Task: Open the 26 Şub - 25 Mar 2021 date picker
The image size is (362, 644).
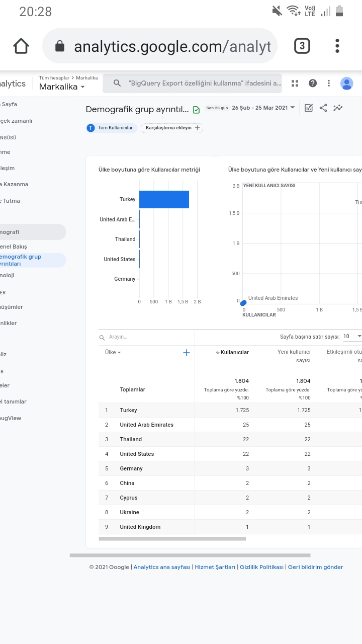Action: (263, 108)
